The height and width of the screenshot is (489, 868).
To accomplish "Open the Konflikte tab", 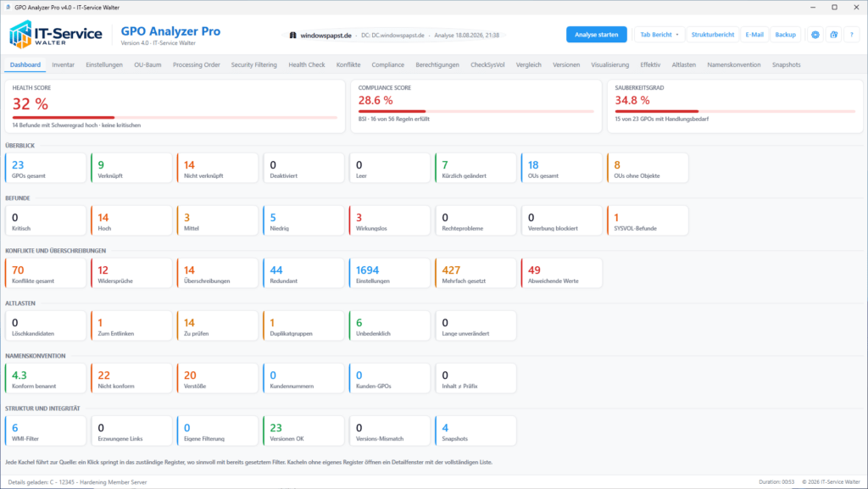I will [348, 64].
